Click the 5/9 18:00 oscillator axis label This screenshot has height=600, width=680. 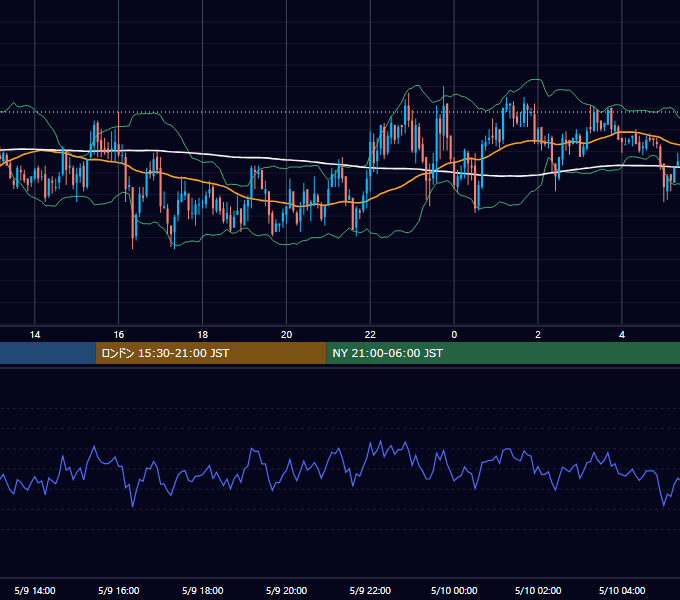[203, 590]
